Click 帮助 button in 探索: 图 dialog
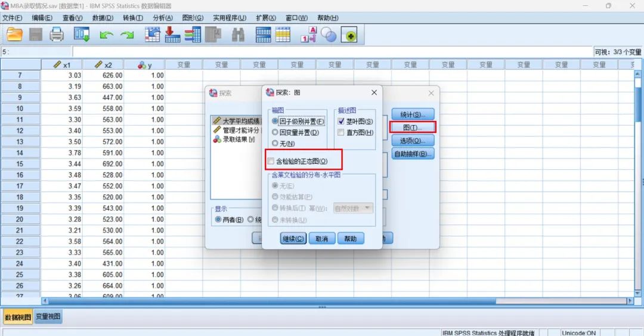The height and width of the screenshot is (336, 644). pyautogui.click(x=351, y=238)
